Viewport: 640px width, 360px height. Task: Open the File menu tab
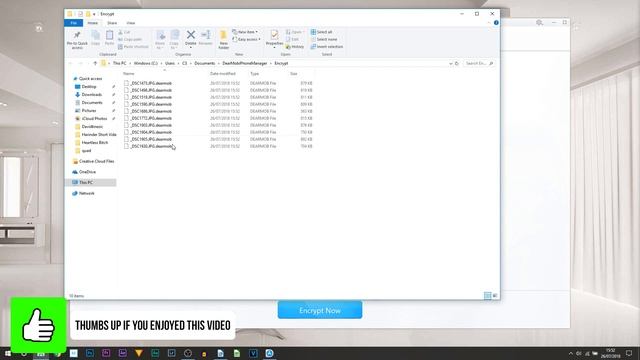point(73,23)
